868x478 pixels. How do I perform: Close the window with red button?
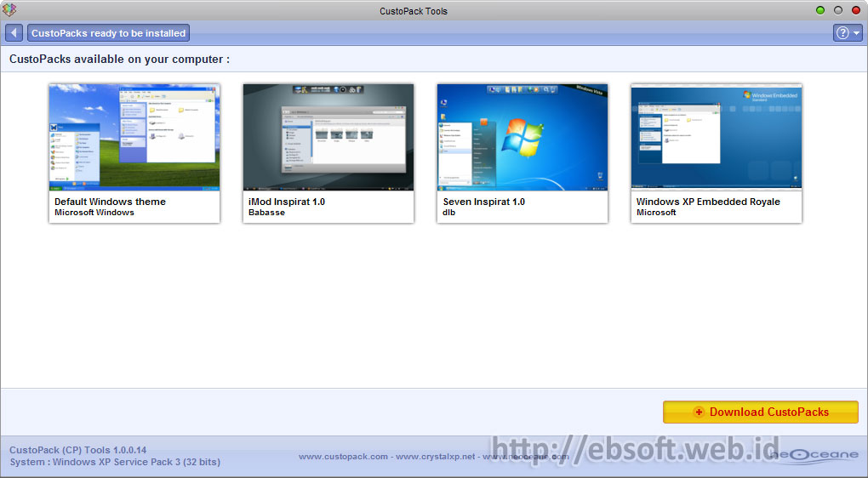click(x=856, y=10)
